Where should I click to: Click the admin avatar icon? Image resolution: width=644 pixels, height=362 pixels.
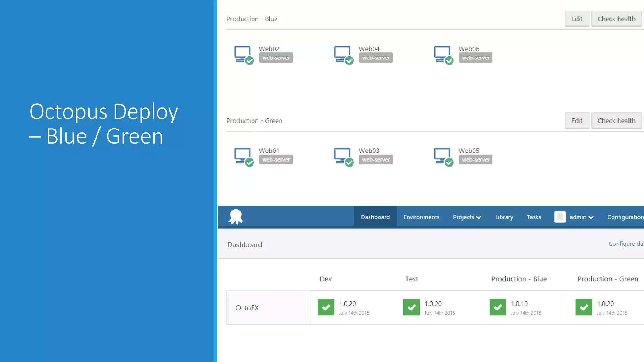560,217
